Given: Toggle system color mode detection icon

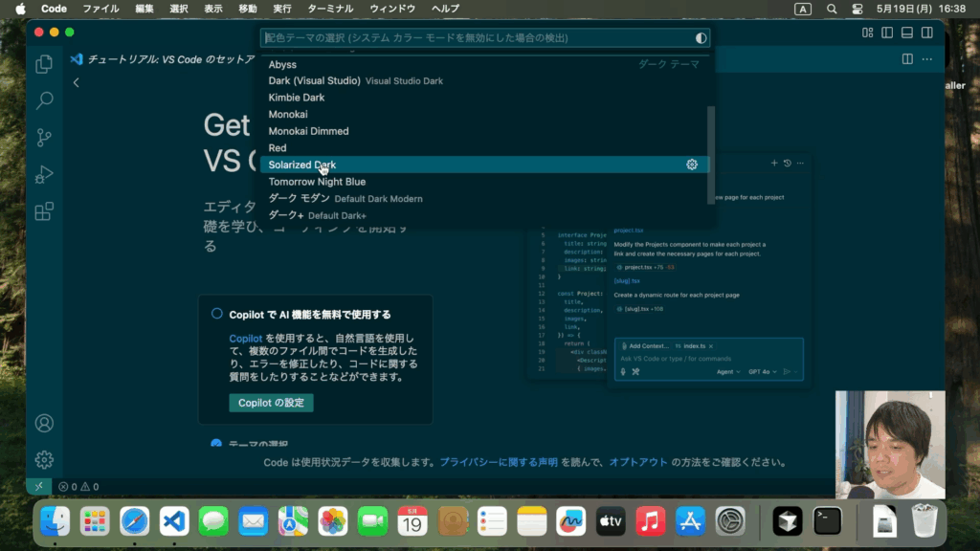Looking at the screenshot, I should tap(701, 38).
